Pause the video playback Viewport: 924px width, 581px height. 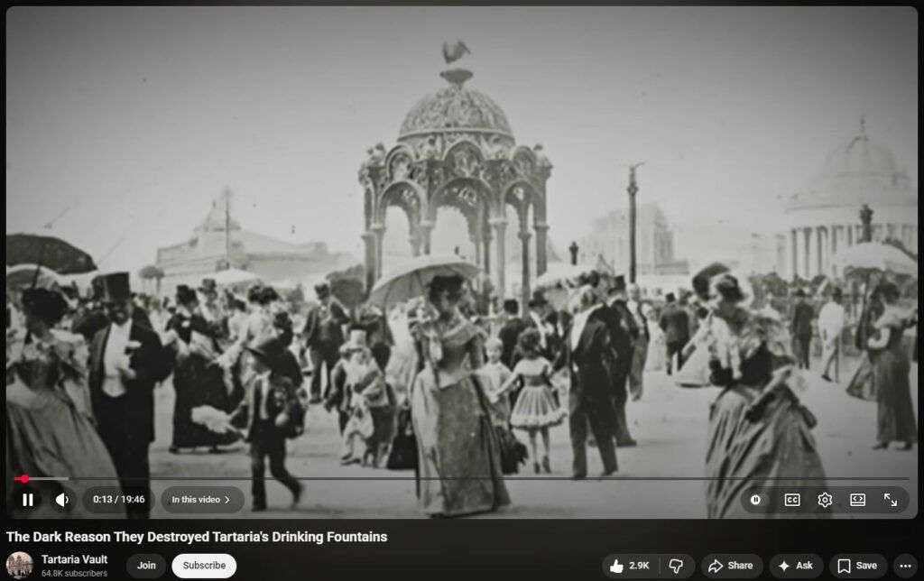28,500
